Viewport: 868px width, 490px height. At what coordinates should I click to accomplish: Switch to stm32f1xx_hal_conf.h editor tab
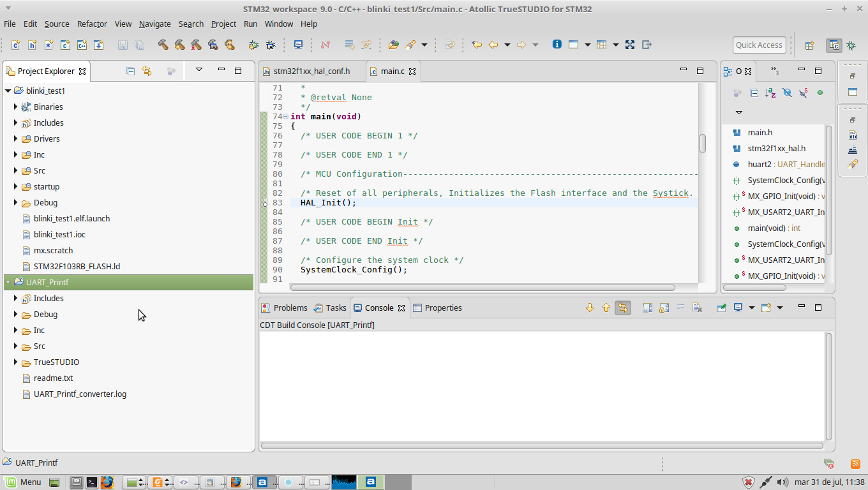point(311,71)
